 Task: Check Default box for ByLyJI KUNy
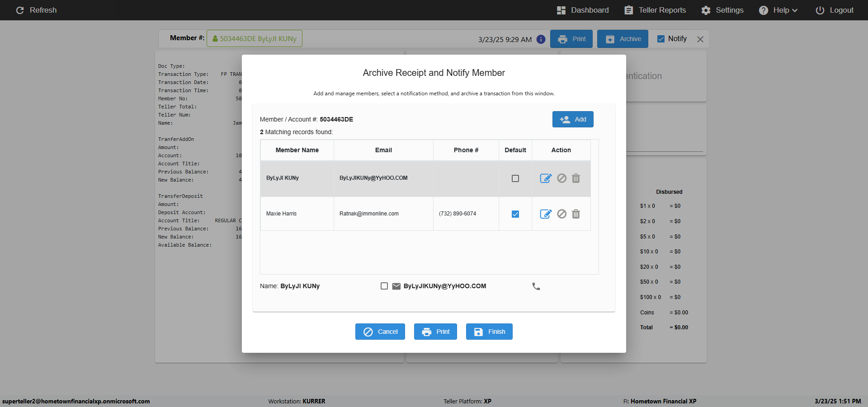[515, 178]
